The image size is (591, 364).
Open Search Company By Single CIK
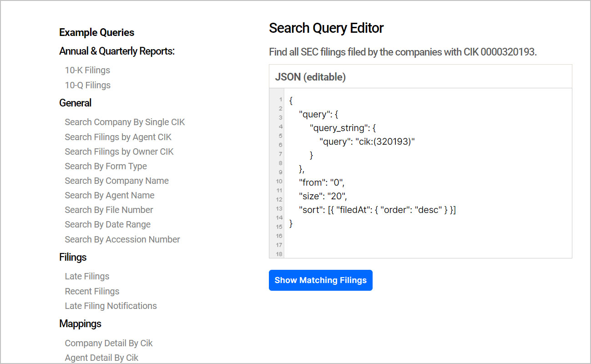point(125,122)
